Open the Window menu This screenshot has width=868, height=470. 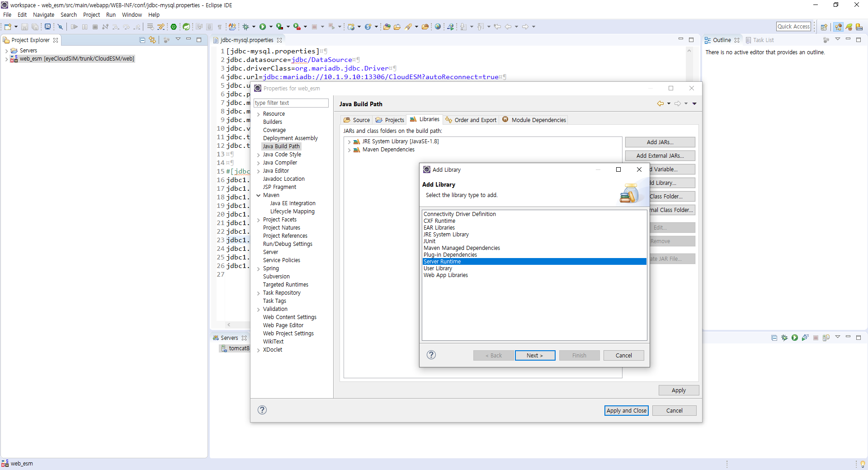point(132,14)
